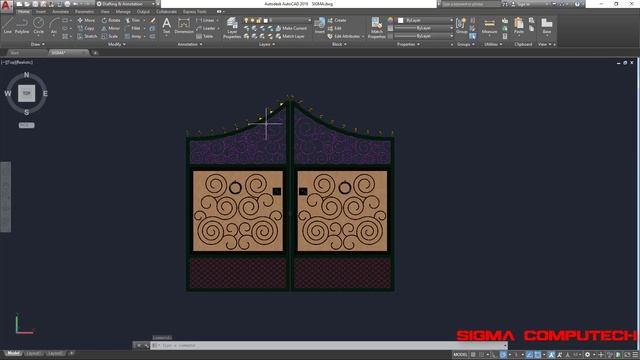Activate the Scale command
640x360 pixels.
point(110,36)
